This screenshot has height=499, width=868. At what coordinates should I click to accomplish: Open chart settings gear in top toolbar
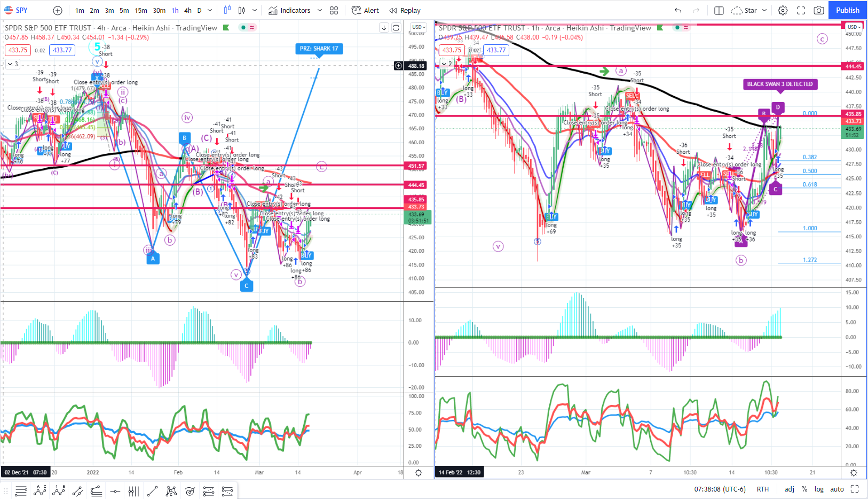(x=783, y=10)
